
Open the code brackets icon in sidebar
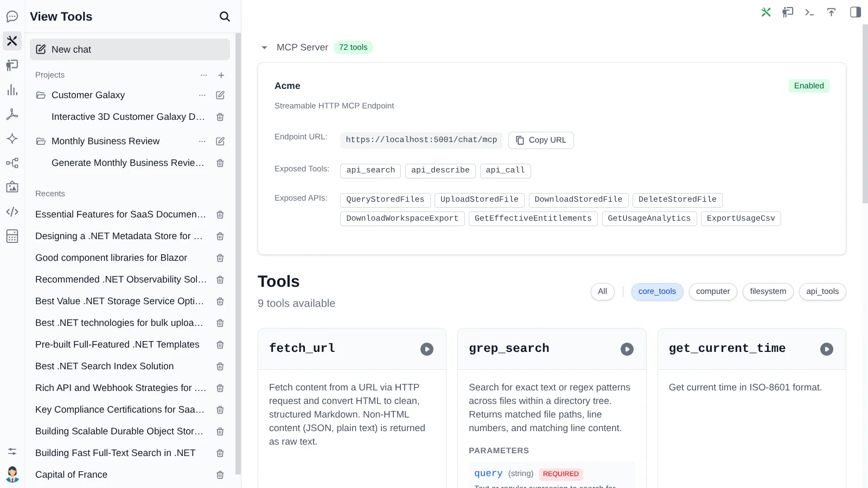click(x=12, y=211)
